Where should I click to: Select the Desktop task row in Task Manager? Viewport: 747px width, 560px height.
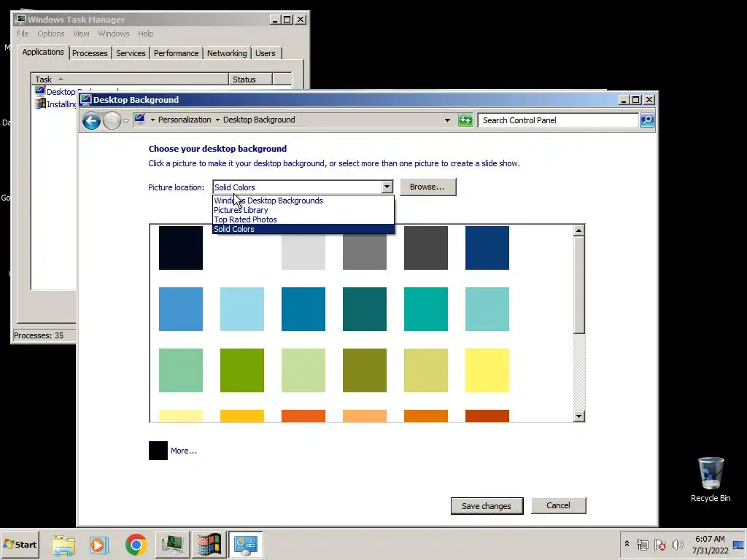coord(55,92)
